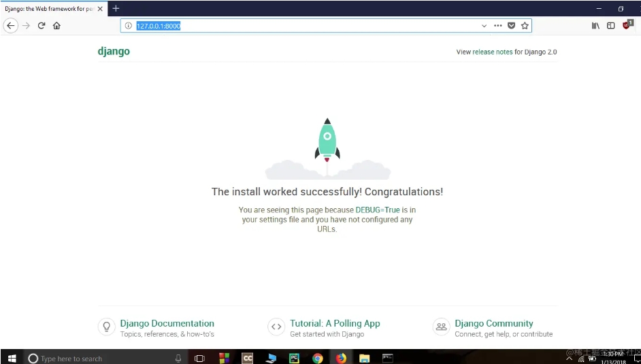Viewport: 641px width, 364px height.
Task: Click the browser forward arrow
Action: click(x=26, y=26)
